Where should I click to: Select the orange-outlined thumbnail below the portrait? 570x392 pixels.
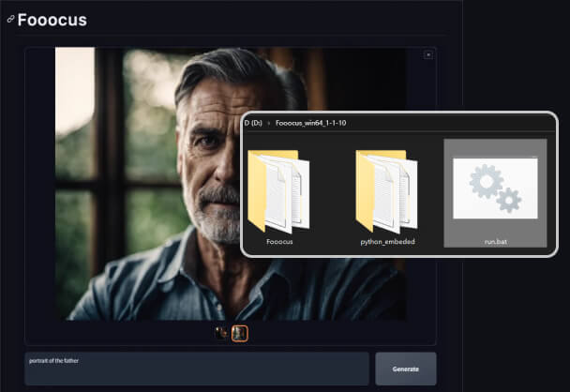tap(239, 332)
